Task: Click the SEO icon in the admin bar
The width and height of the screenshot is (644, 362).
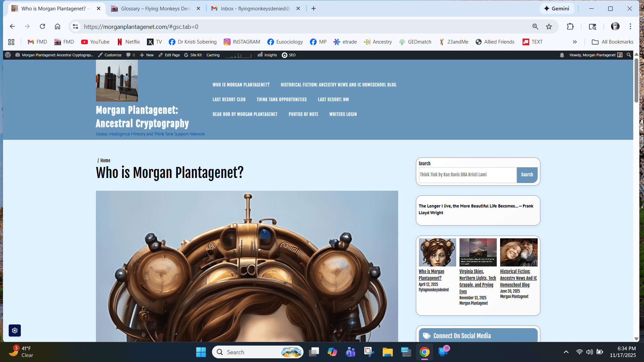Action: tap(288, 55)
